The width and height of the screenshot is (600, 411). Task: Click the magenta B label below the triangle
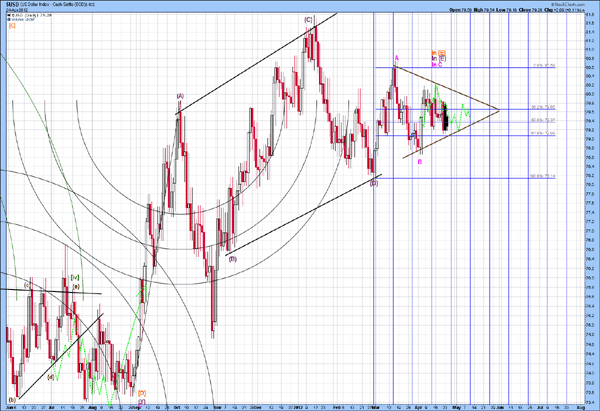420,162
